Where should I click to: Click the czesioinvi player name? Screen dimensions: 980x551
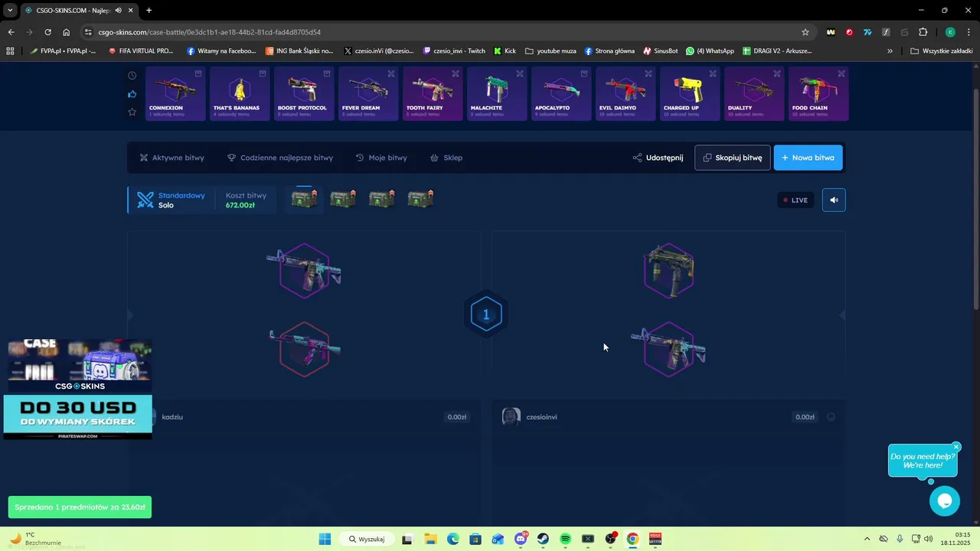[x=541, y=417]
